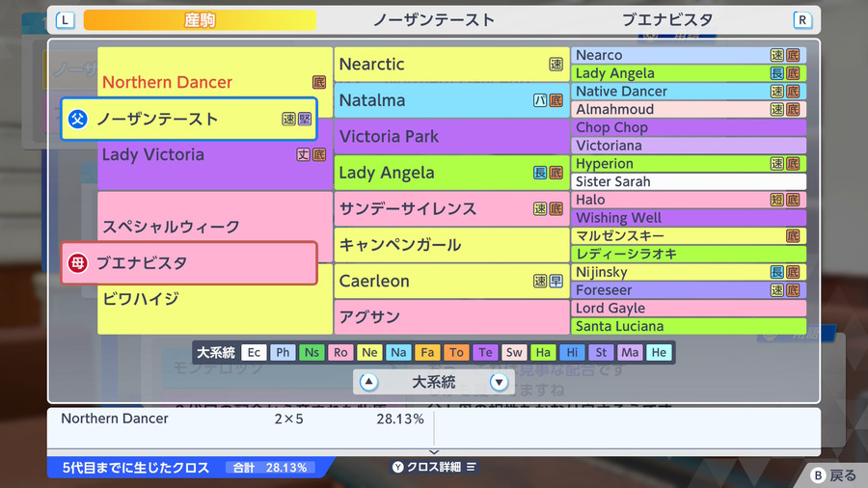Click the パ factor icon on Natalma

click(x=540, y=100)
